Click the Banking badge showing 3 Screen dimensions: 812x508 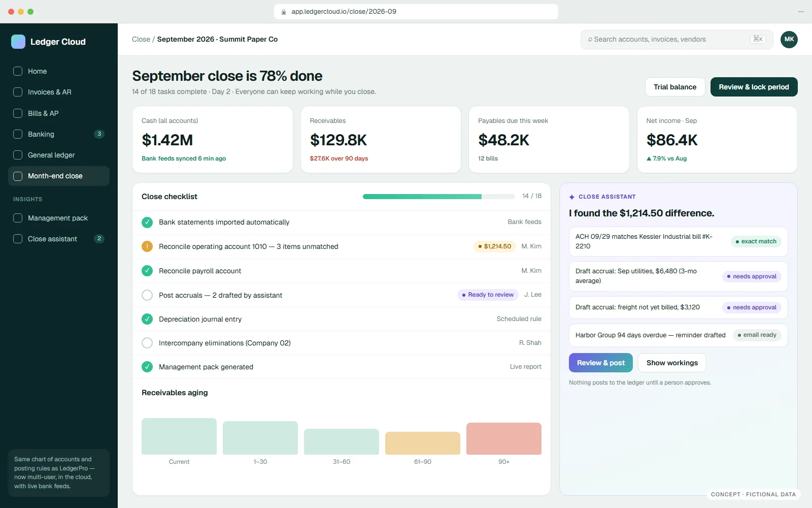tap(99, 134)
